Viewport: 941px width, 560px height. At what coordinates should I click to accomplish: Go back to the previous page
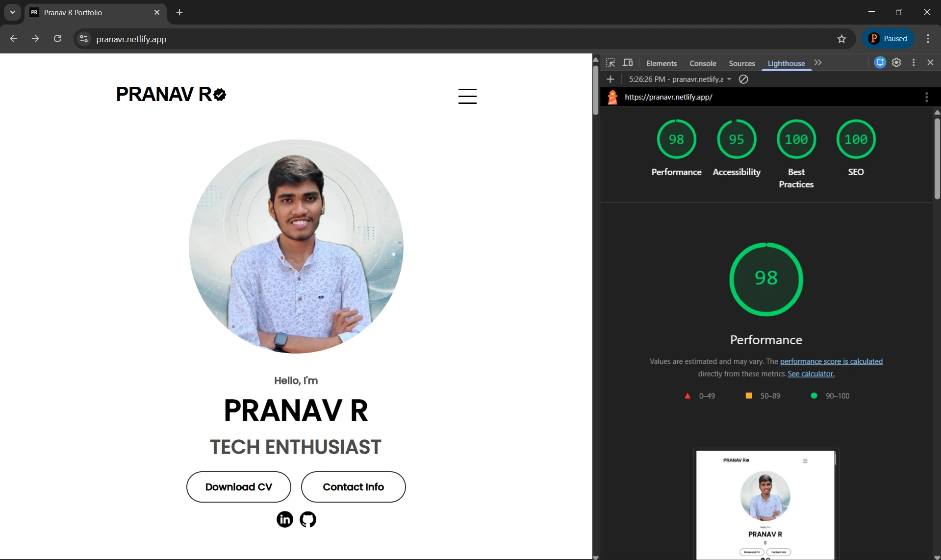coord(14,39)
